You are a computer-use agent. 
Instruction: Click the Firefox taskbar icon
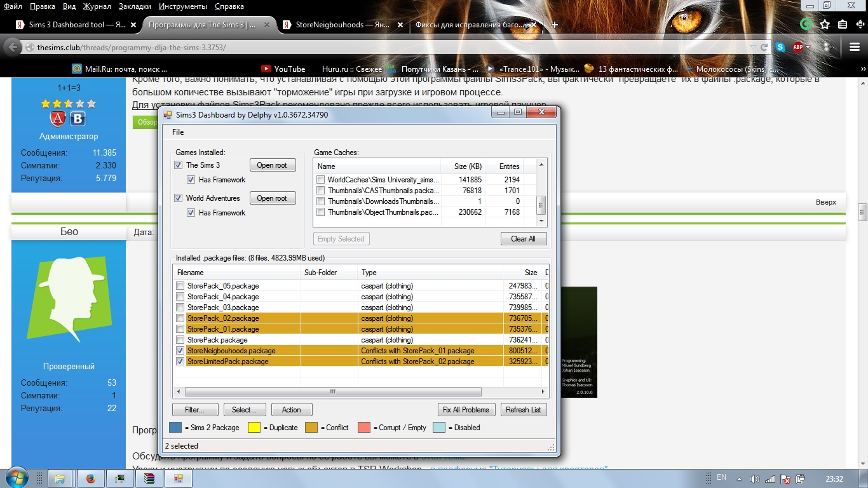click(90, 478)
